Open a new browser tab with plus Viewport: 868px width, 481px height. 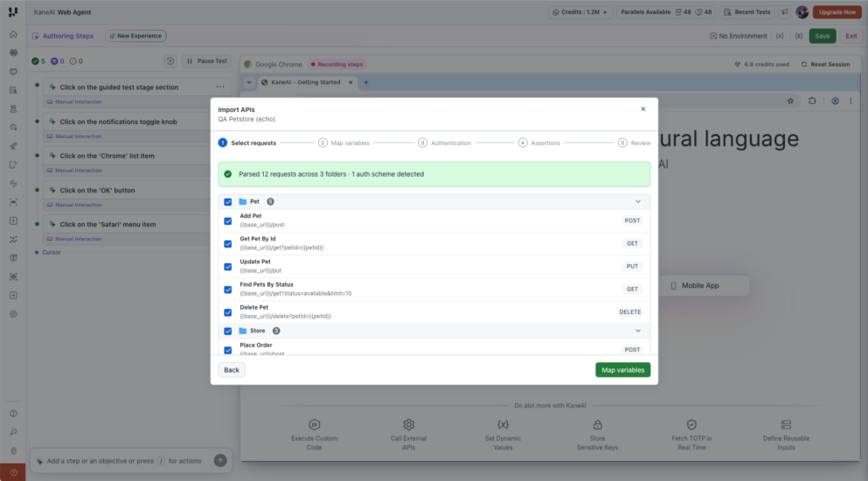(x=366, y=82)
